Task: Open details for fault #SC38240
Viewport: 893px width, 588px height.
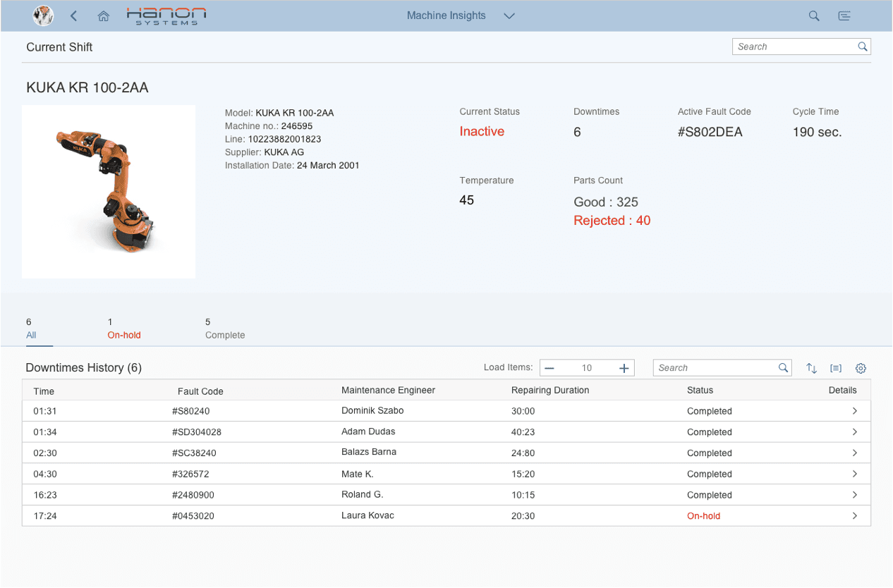Action: [x=855, y=453]
